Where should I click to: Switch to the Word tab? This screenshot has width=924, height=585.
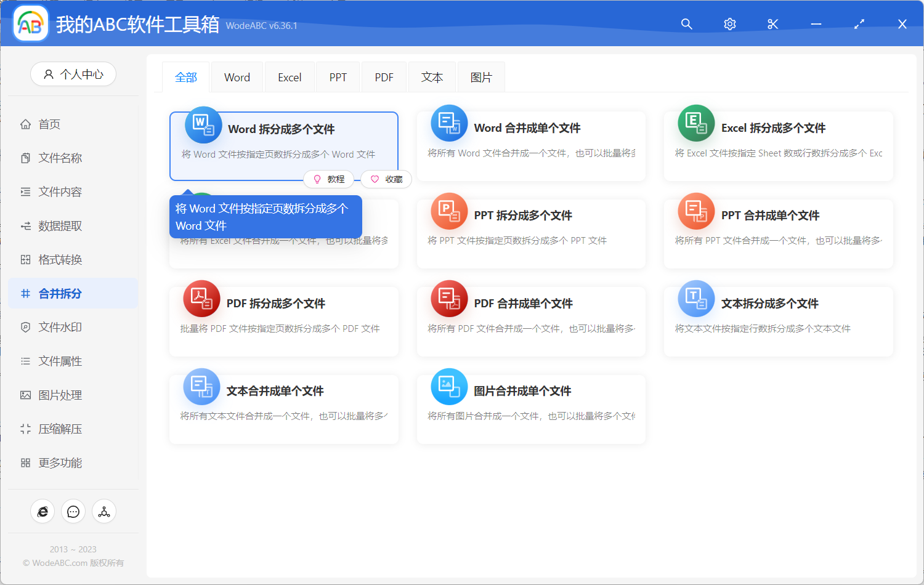237,76
